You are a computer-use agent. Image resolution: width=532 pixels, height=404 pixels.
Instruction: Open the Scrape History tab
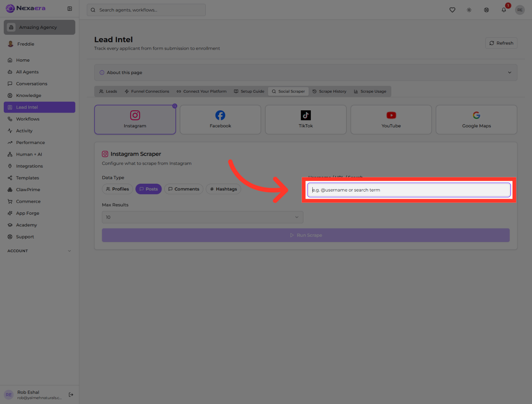tap(329, 91)
